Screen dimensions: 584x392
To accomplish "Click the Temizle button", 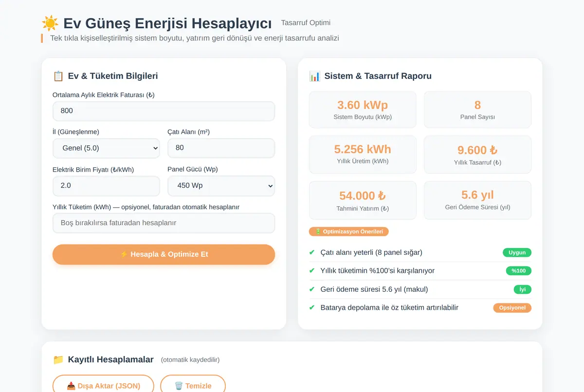I will 193,386.
